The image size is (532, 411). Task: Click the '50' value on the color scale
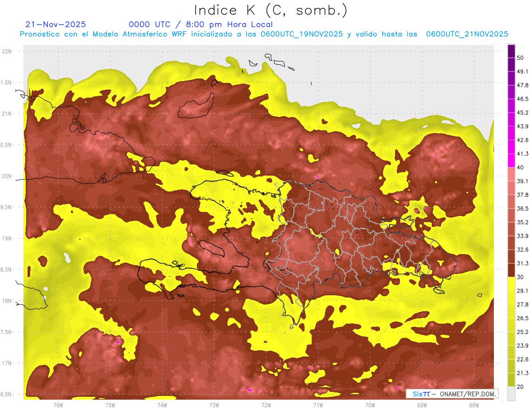coord(520,58)
